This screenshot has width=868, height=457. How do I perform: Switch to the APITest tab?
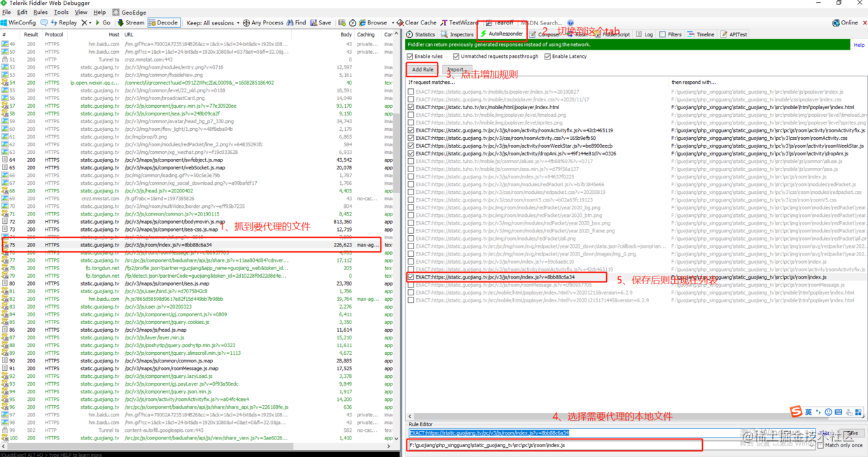point(734,34)
